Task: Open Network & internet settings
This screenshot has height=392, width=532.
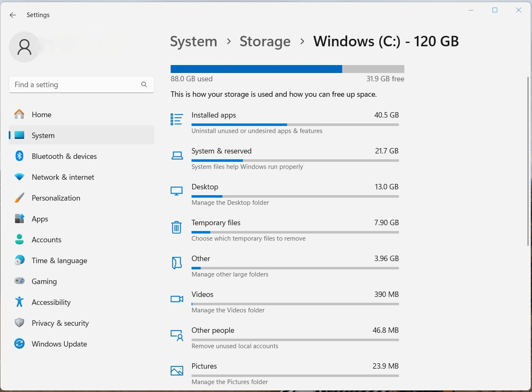Action: pyautogui.click(x=63, y=177)
